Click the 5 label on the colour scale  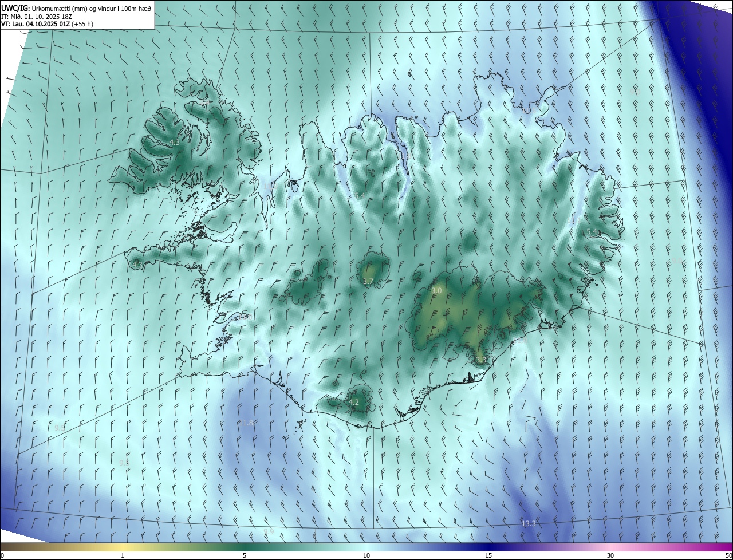click(245, 555)
